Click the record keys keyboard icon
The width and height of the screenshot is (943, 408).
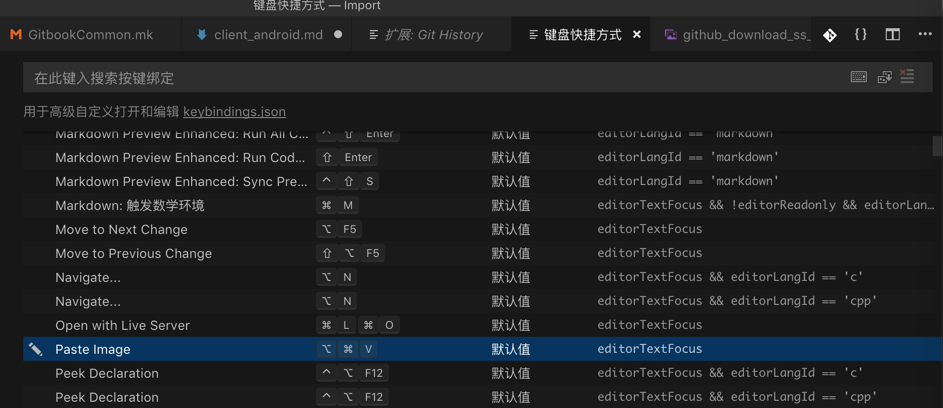[859, 77]
